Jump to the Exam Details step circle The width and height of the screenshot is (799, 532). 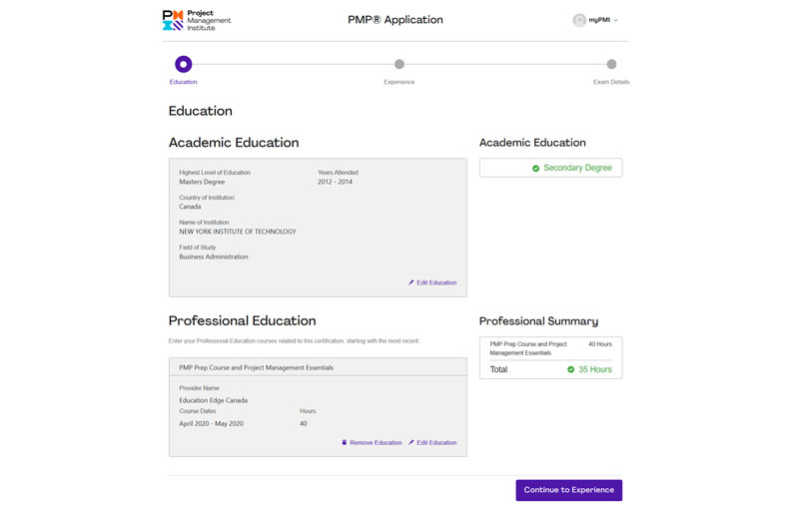point(611,64)
